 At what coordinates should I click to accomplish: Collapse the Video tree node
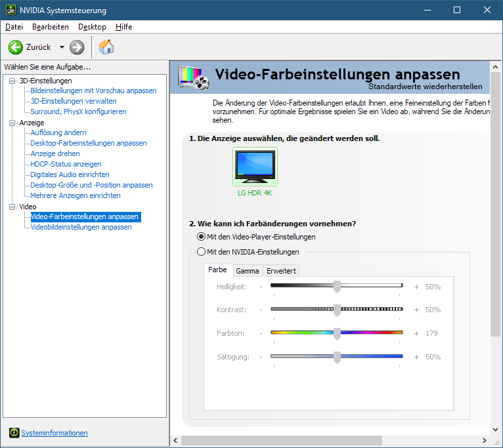12,207
